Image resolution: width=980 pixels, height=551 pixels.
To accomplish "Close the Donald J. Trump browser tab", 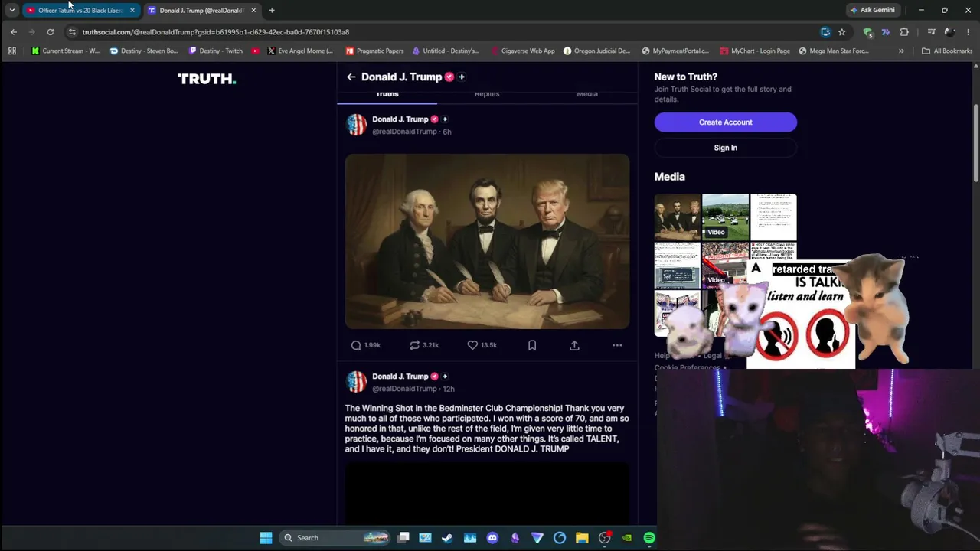I will (x=253, y=11).
